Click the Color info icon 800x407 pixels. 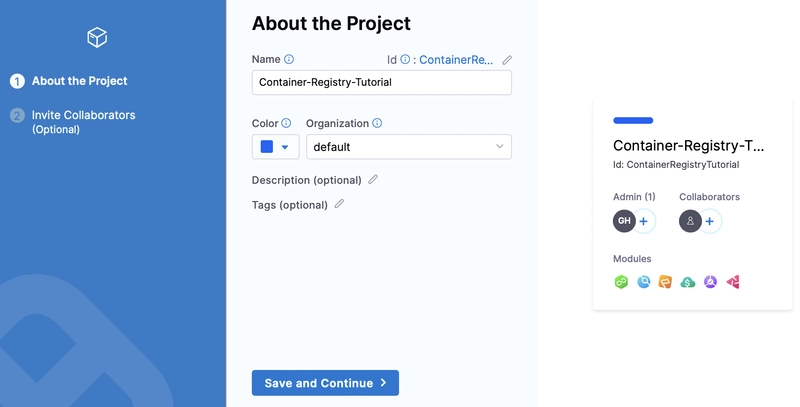pos(286,123)
